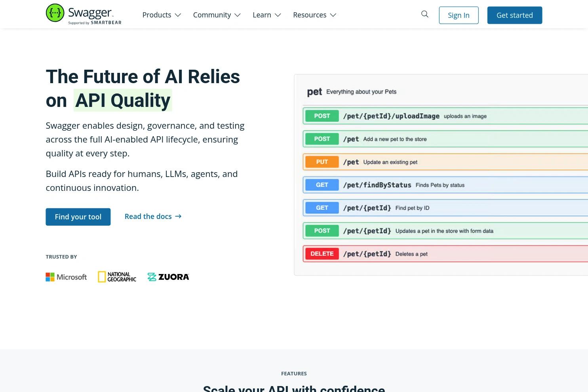
Task: Expand GET /pet/{petId} Find pet by ID row
Action: pos(445,208)
